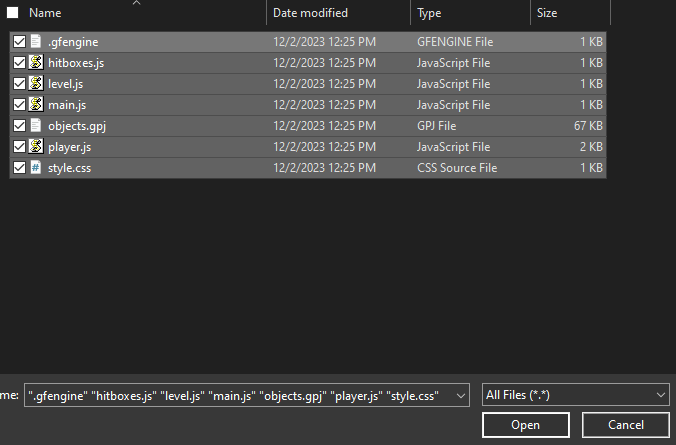This screenshot has width=676, height=445.
Task: Click the style.css file icon
Action: point(36,168)
